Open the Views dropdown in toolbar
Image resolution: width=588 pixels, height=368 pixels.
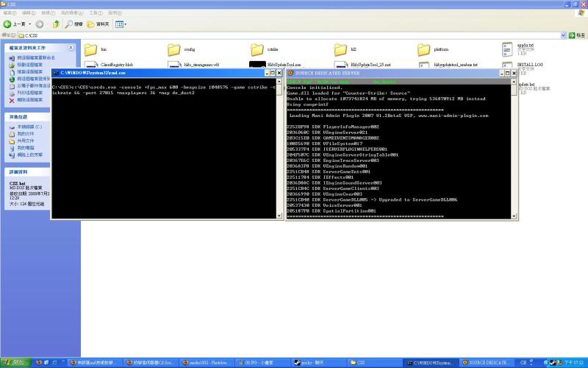coord(120,24)
